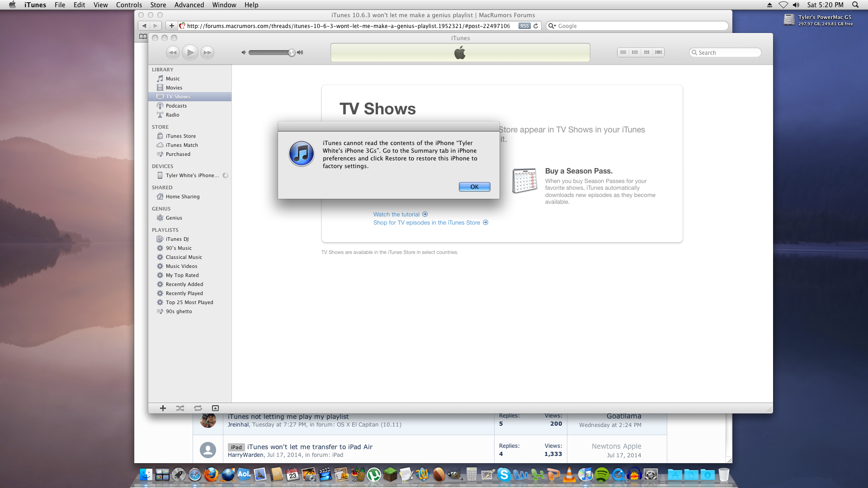Open the Advanced menu
Image resolution: width=868 pixels, height=488 pixels.
point(189,5)
